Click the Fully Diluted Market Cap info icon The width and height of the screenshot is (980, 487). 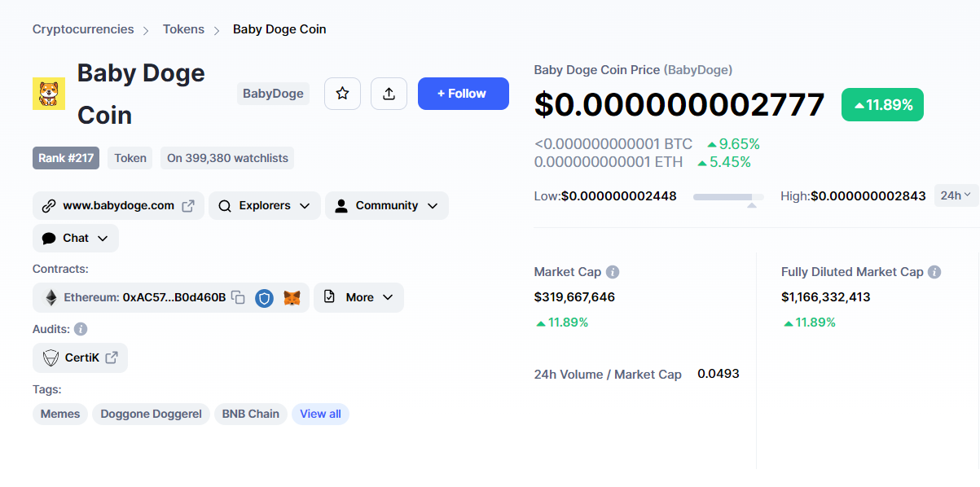click(x=934, y=272)
